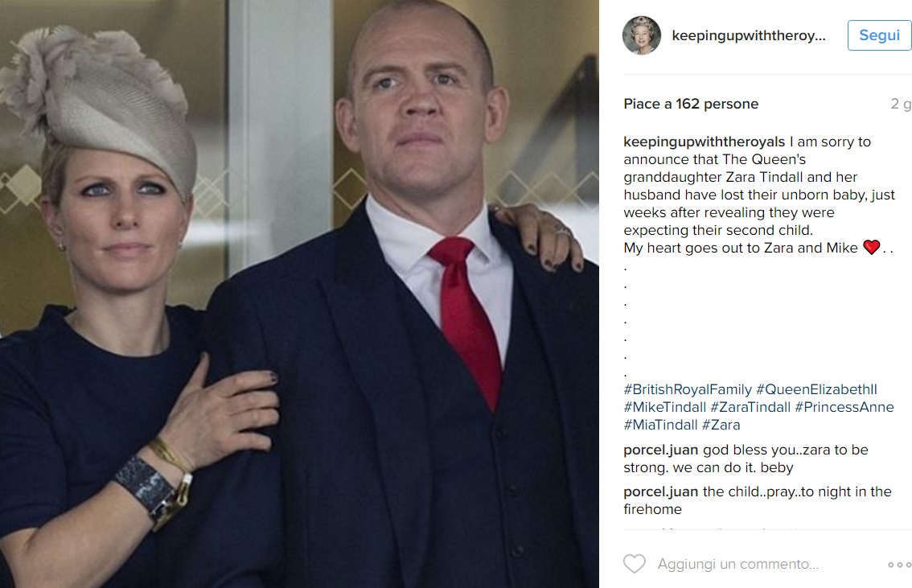This screenshot has width=912, height=588.
Task: Click keepingupwiththeroyals username in caption
Action: pos(705,142)
